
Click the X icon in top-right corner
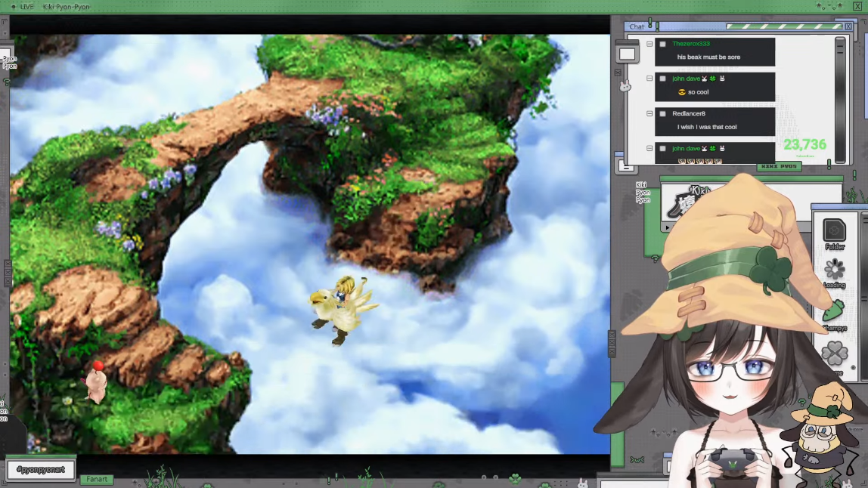[857, 7]
